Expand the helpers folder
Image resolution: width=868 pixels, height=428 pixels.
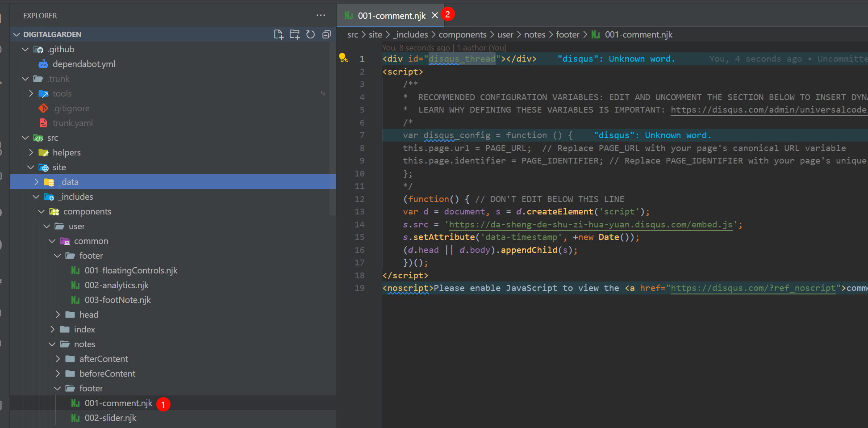[x=31, y=152]
